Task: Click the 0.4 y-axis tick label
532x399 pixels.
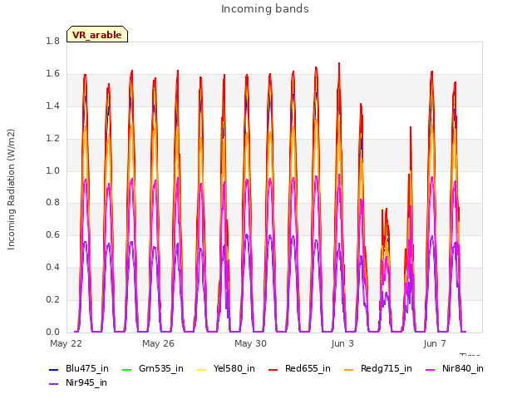Action: (52, 268)
